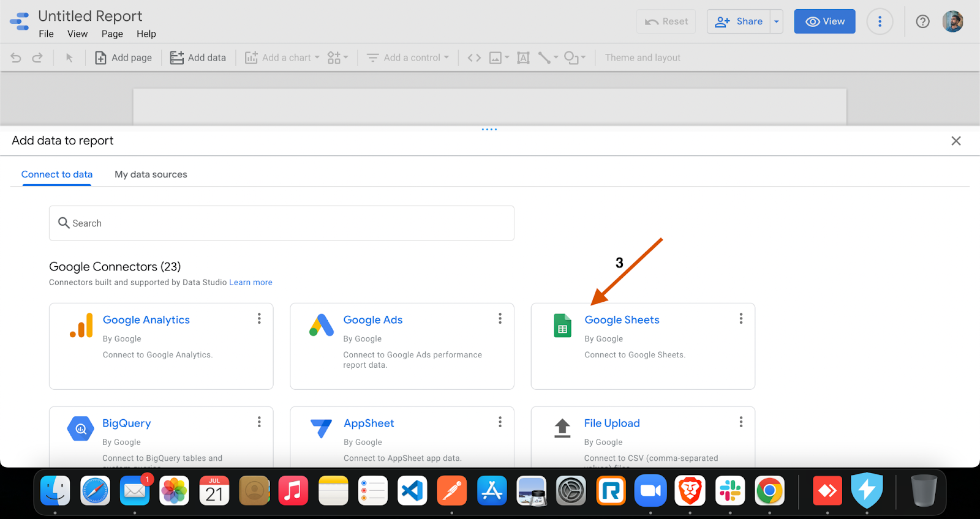This screenshot has width=980, height=519.
Task: Open Visual Studio Code from dock
Action: click(x=412, y=491)
